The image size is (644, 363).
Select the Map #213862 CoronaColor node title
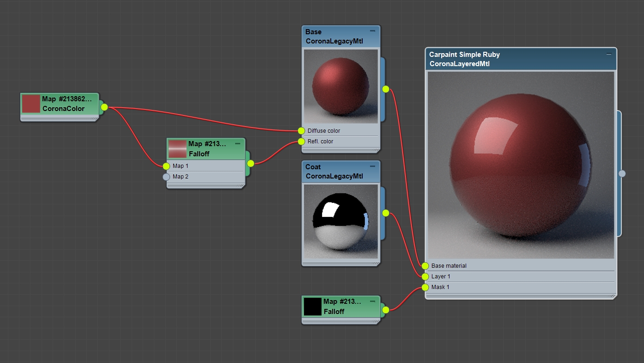(67, 104)
